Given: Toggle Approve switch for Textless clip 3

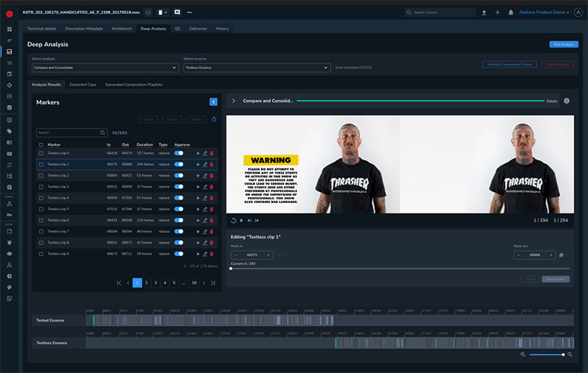Looking at the screenshot, I should point(179,187).
